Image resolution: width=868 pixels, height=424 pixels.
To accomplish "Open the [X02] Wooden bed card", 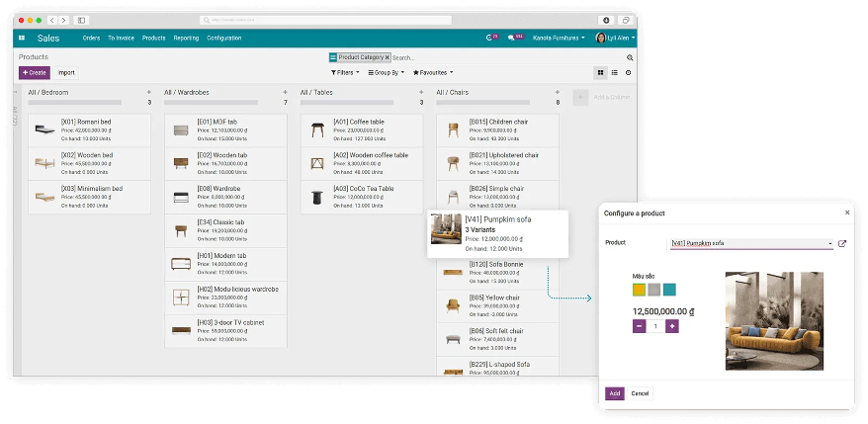I will click(x=89, y=163).
